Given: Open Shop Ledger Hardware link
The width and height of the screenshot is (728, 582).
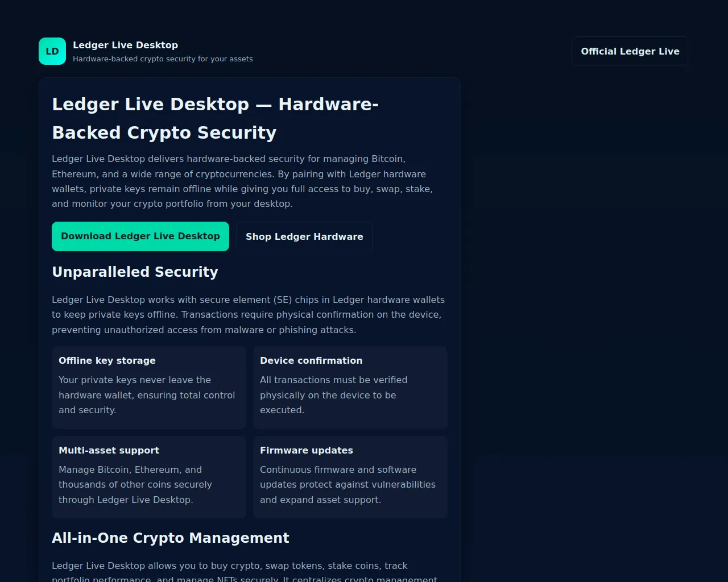Looking at the screenshot, I should click(x=304, y=236).
